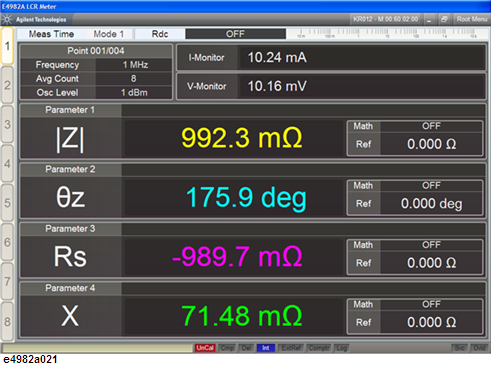Click the blue Int status indicator

266,348
